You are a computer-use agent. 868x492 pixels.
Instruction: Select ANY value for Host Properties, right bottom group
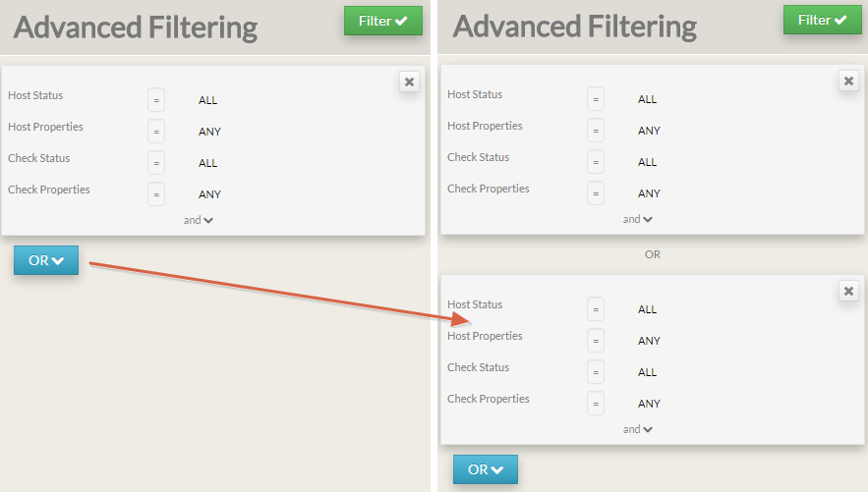[649, 341]
